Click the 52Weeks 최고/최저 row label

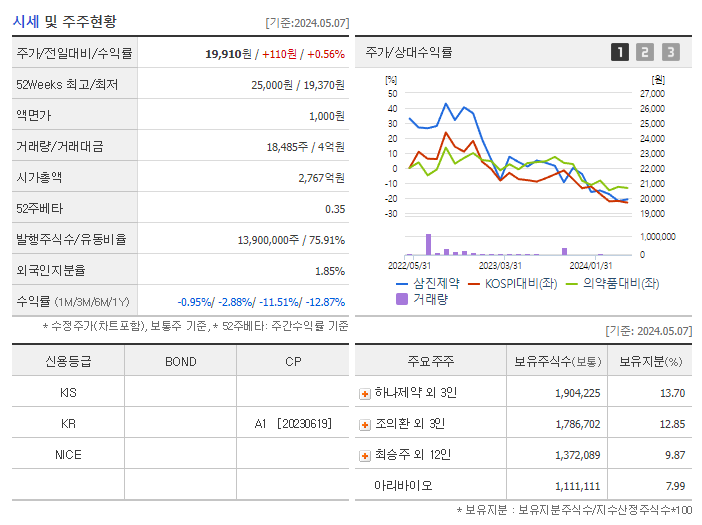point(67,85)
